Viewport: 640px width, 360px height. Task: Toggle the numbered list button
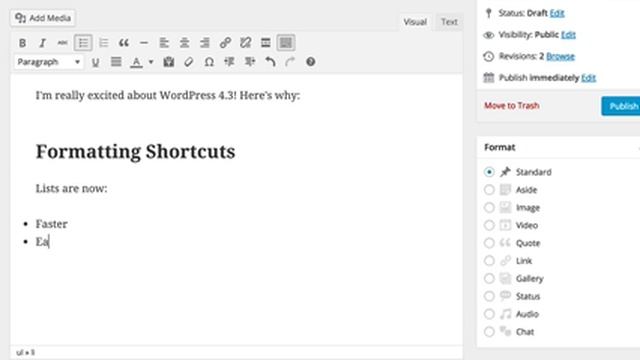103,42
